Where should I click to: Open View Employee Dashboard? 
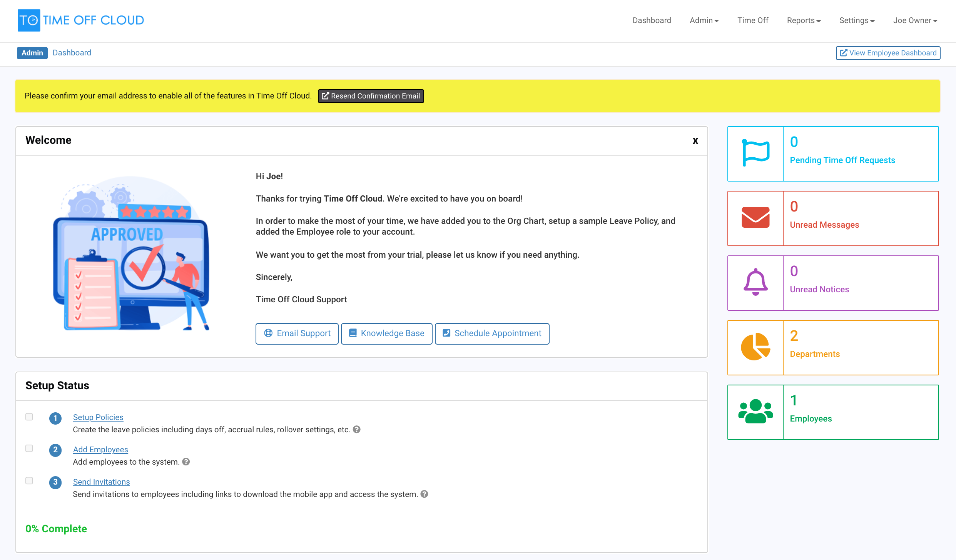coord(887,53)
